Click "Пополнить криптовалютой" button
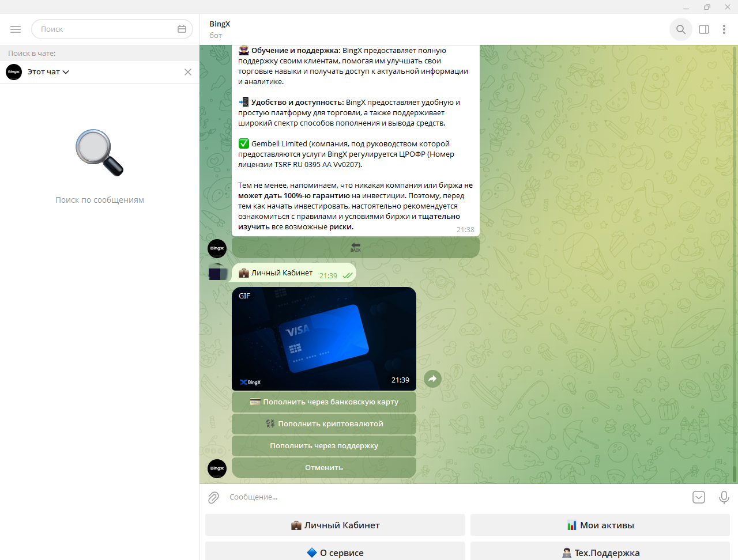The image size is (738, 560). pos(324,424)
